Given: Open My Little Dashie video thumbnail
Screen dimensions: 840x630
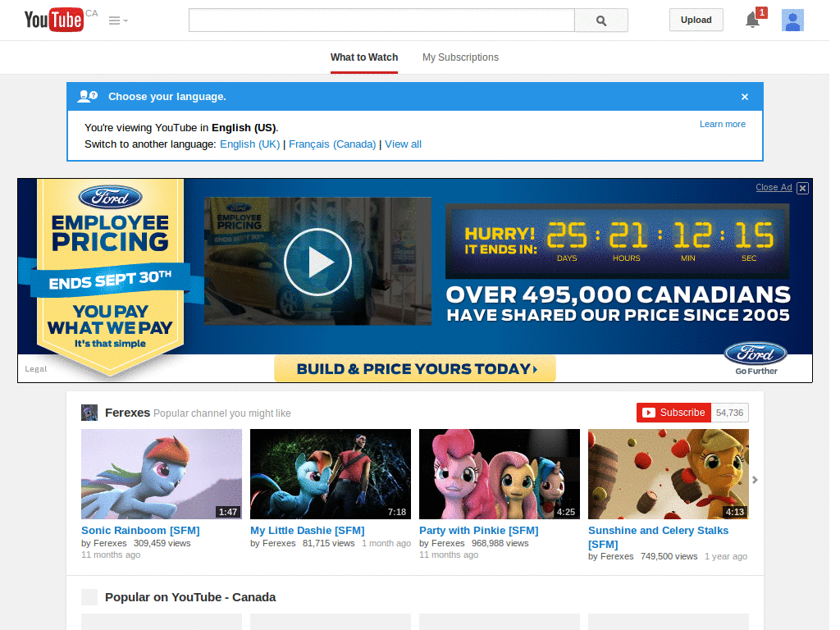Looking at the screenshot, I should pos(331,473).
